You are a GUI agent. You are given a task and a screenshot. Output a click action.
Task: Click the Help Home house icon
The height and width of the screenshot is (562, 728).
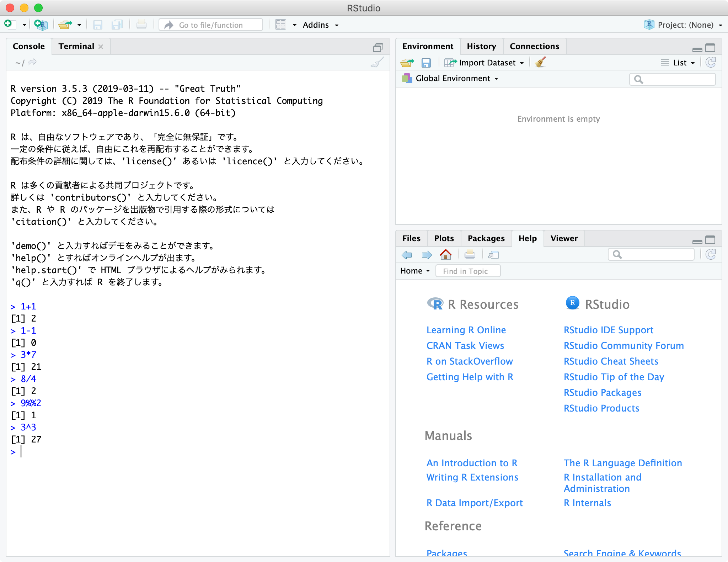tap(446, 254)
